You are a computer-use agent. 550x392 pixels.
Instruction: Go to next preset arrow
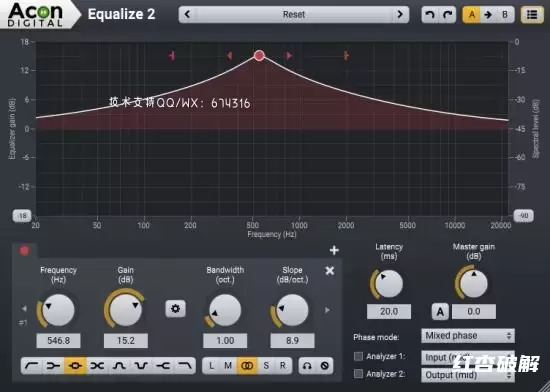point(400,14)
